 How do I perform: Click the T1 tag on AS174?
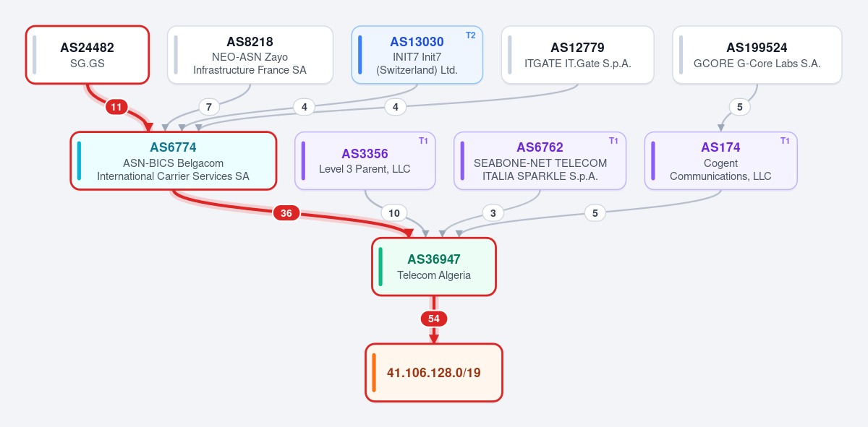[x=786, y=141]
